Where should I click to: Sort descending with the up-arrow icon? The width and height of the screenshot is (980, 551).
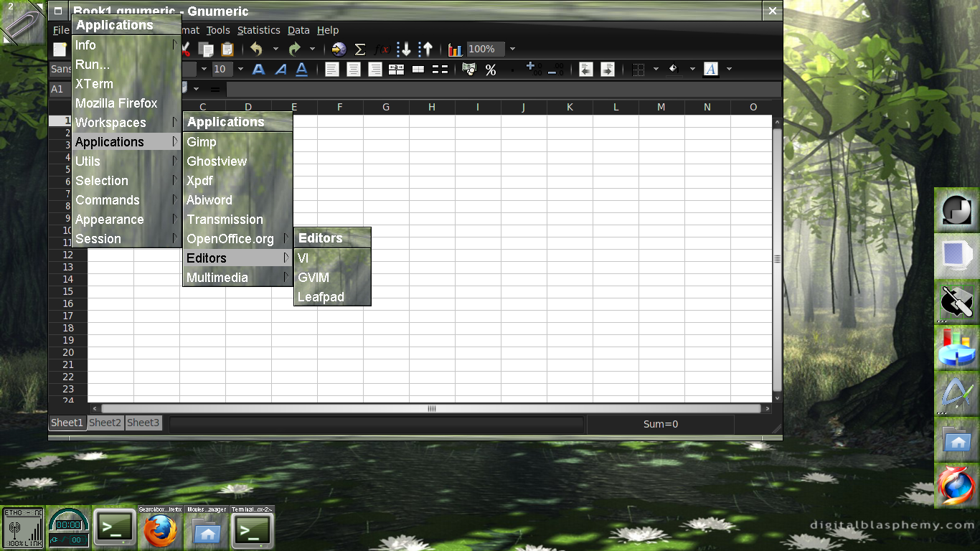427,50
